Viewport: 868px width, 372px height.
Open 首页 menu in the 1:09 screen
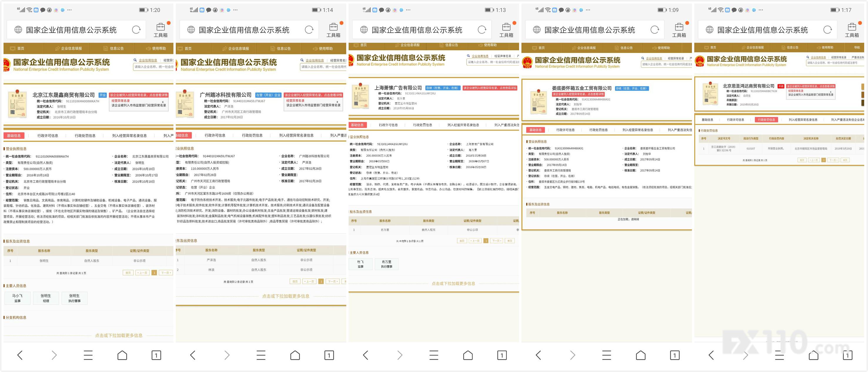[538, 48]
